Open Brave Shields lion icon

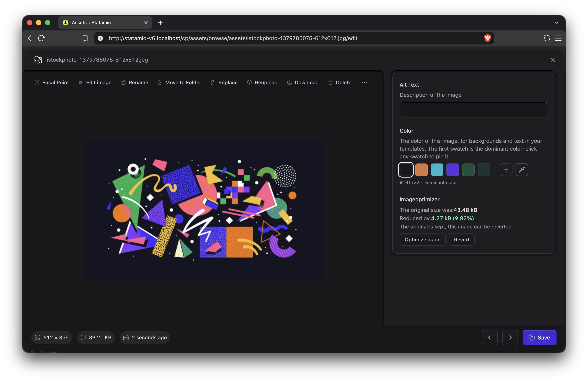pyautogui.click(x=487, y=38)
